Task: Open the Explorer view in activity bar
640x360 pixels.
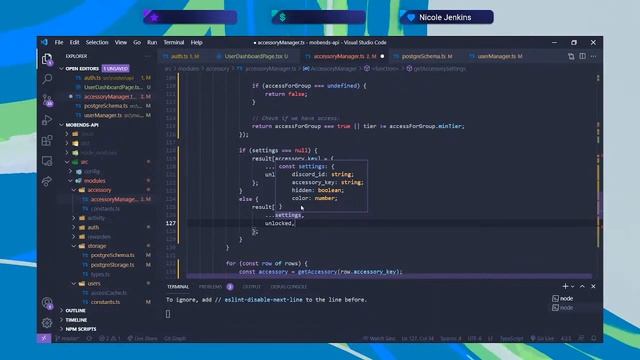Action: coord(47,59)
